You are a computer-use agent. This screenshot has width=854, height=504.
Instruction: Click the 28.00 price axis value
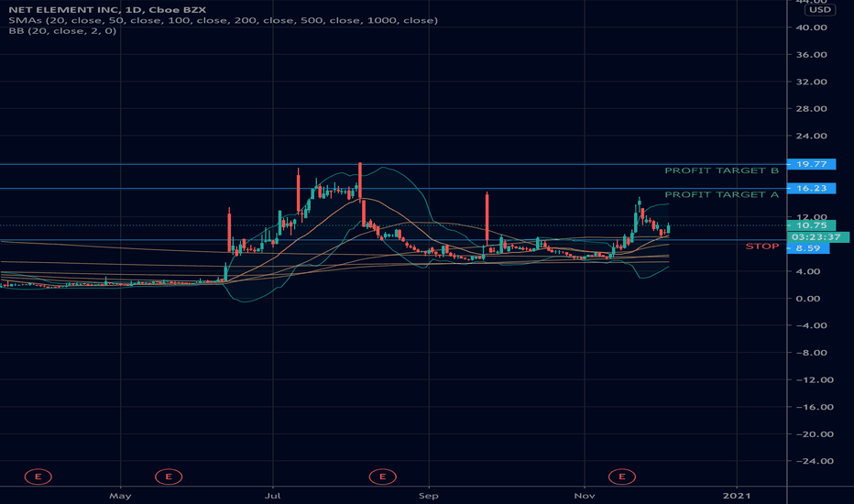811,109
